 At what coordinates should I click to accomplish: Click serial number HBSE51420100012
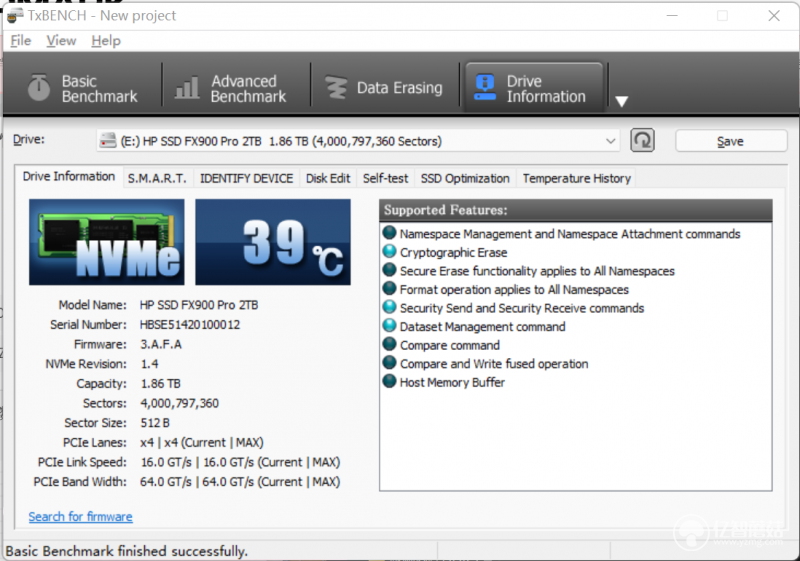(x=190, y=325)
